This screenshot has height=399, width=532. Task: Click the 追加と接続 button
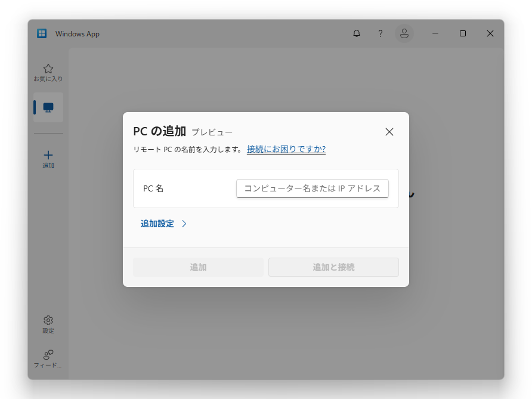pos(333,267)
